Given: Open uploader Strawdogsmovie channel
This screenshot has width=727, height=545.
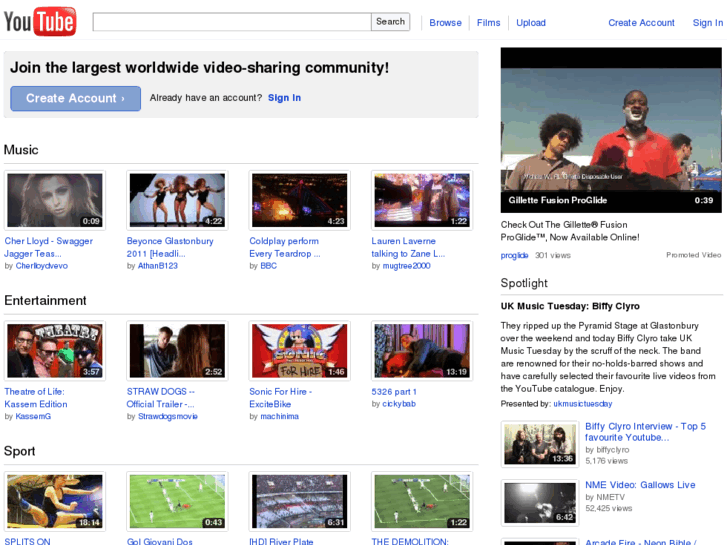Looking at the screenshot, I should (168, 417).
